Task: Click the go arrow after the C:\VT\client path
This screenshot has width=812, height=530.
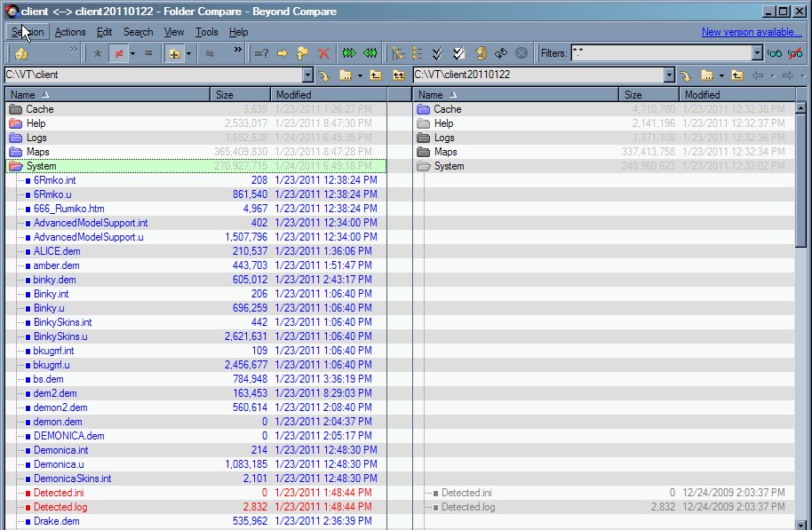Action: pyautogui.click(x=324, y=76)
